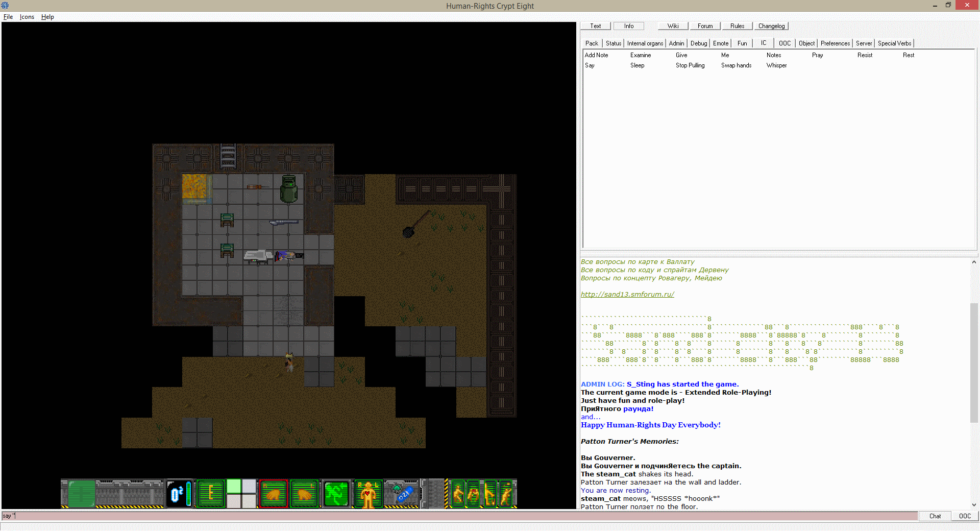Switch to the Server tab
Image resolution: width=980 pixels, height=531 pixels.
coord(864,43)
